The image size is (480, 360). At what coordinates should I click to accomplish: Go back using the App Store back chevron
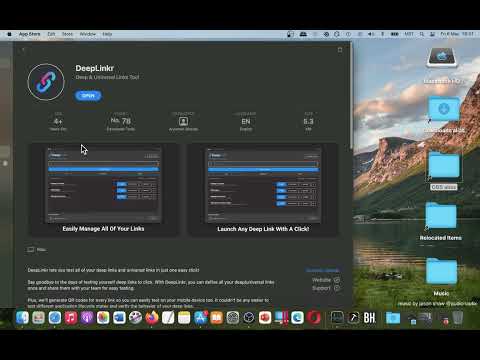click(23, 50)
